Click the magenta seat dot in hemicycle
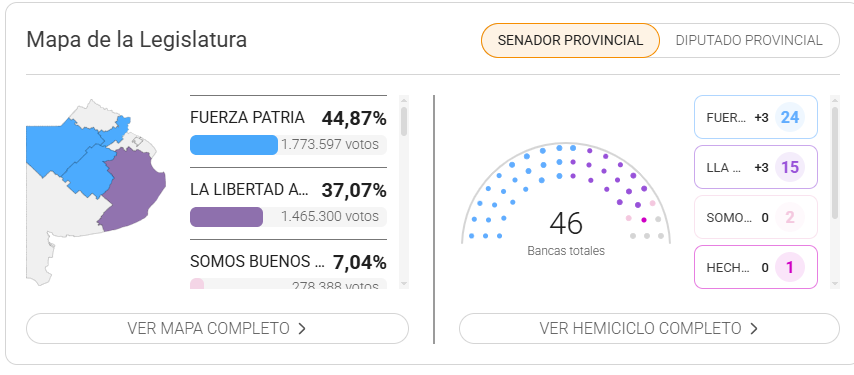 click(644, 220)
